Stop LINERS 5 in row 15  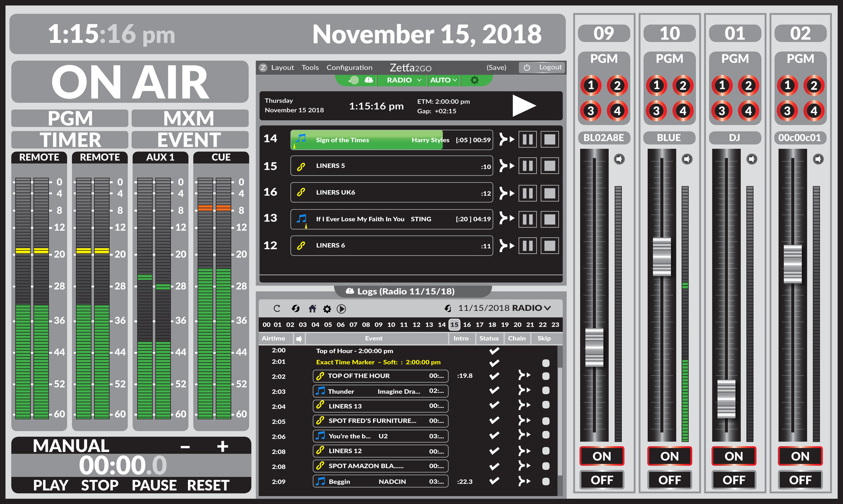(550, 166)
